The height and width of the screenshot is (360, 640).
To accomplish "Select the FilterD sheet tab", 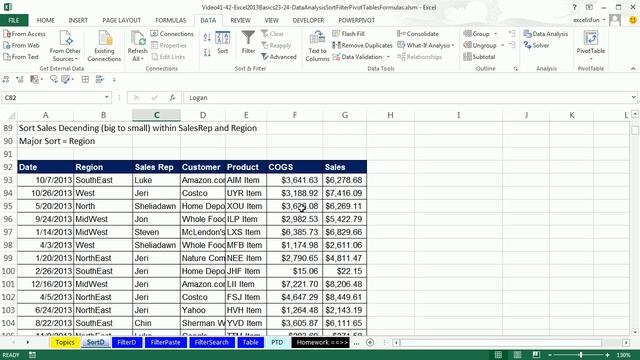I will pos(127,342).
